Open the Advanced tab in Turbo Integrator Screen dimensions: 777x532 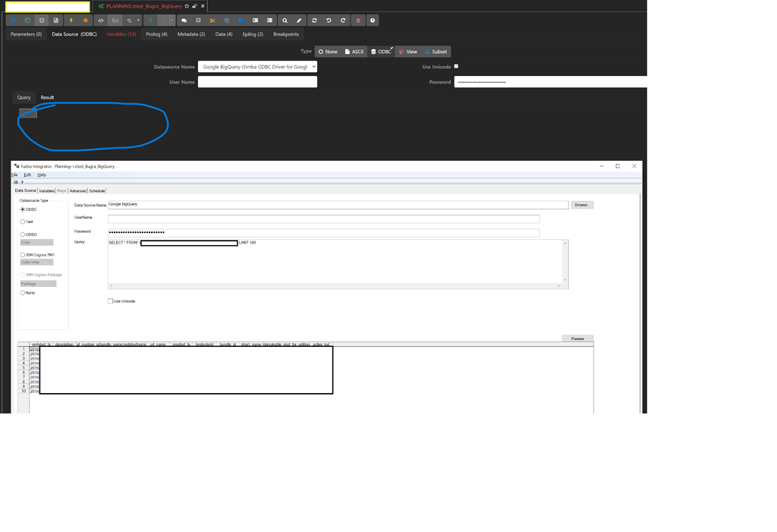click(78, 190)
